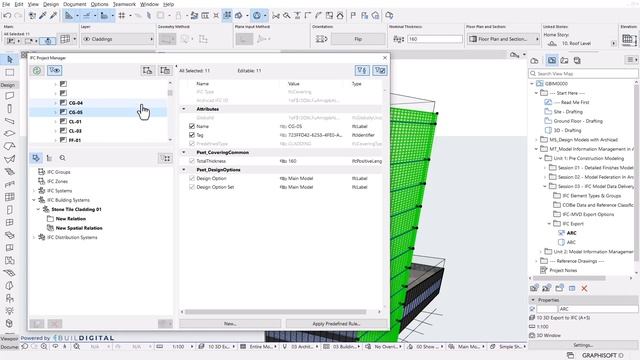Toggle the Design Option checkbox
640x360 pixels.
coord(192,178)
